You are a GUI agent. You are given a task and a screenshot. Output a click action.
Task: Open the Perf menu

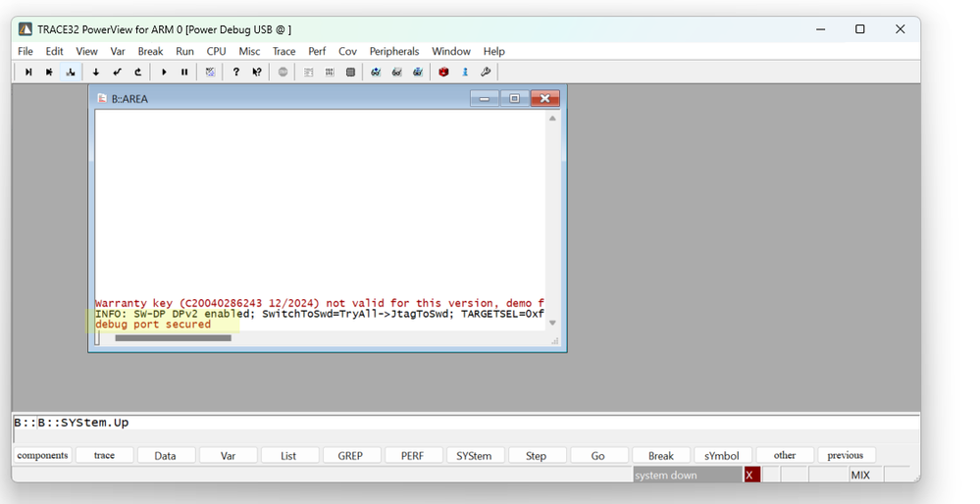point(317,51)
